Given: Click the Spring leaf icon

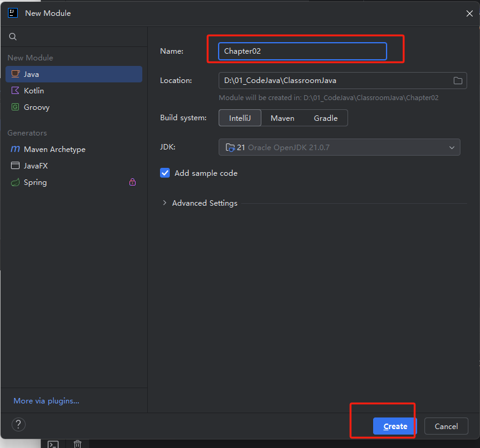Looking at the screenshot, I should (15, 182).
